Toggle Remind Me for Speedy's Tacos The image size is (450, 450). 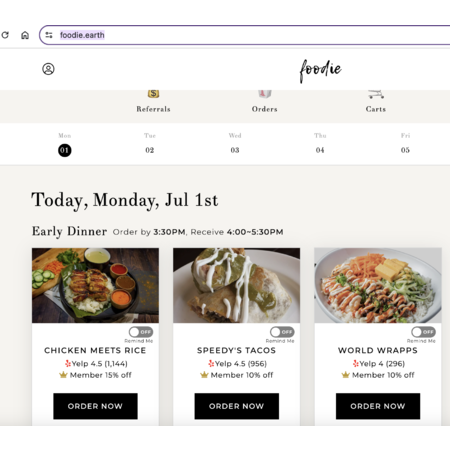click(x=282, y=332)
